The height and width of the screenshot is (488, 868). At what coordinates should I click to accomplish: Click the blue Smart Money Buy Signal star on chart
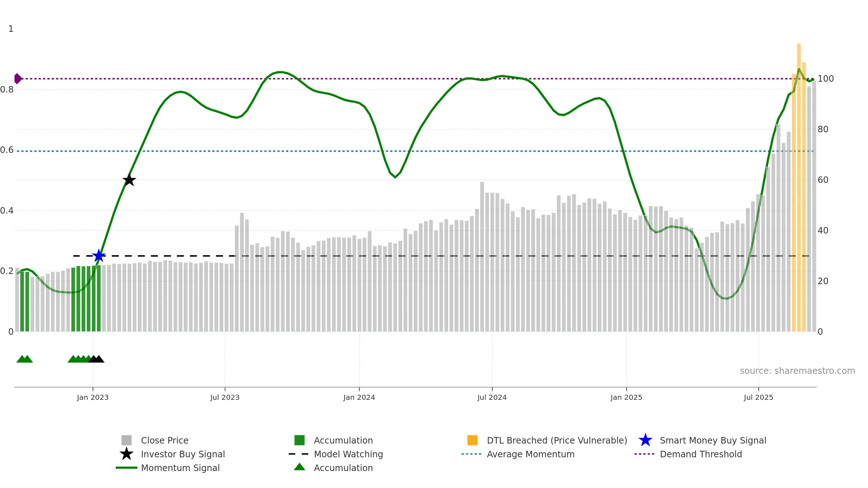tap(99, 256)
